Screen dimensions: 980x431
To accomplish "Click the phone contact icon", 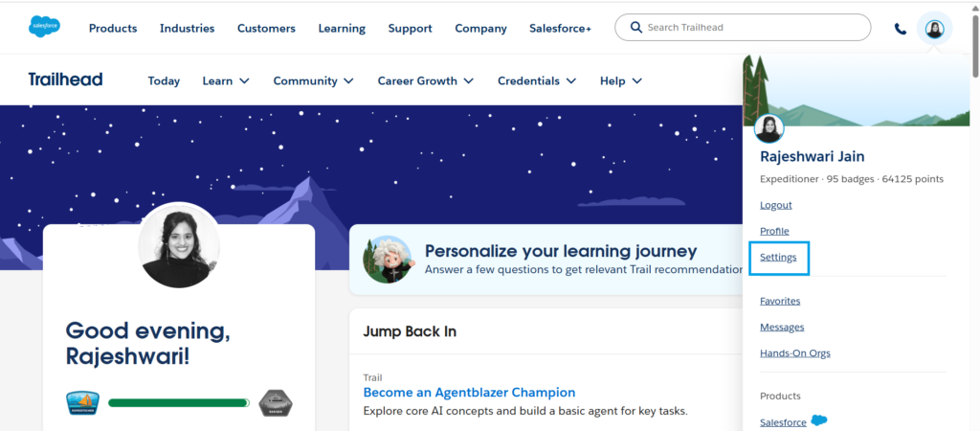I will pos(901,29).
